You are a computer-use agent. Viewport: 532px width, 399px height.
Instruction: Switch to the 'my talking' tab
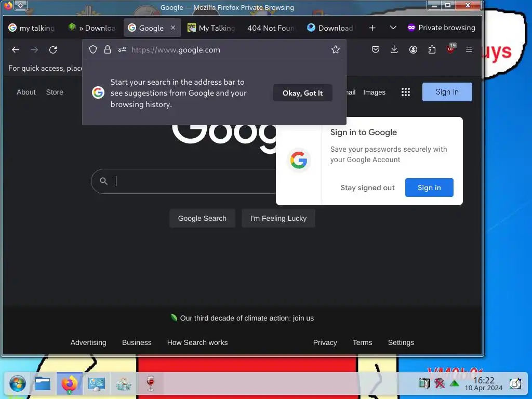(x=32, y=28)
